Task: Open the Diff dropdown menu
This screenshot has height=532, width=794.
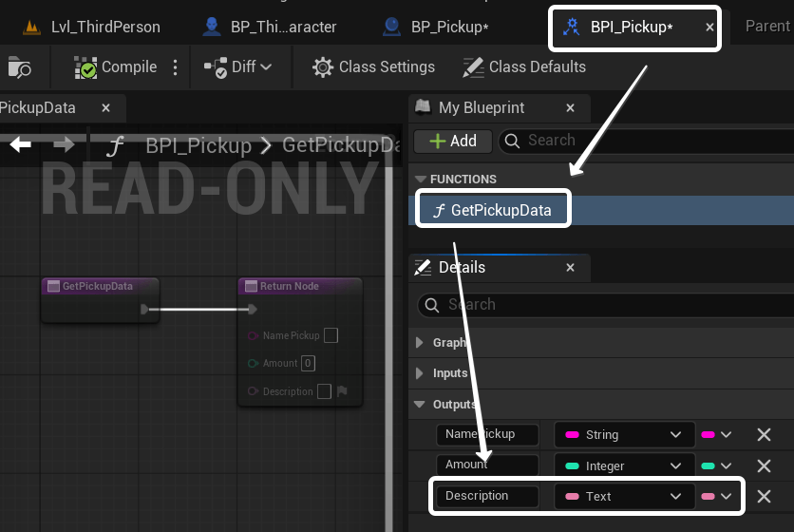Action: point(239,67)
